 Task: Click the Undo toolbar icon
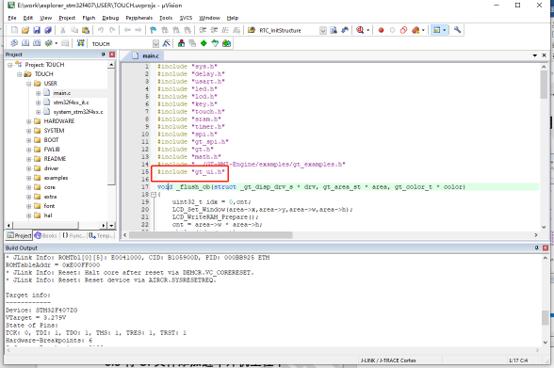coord(101,30)
